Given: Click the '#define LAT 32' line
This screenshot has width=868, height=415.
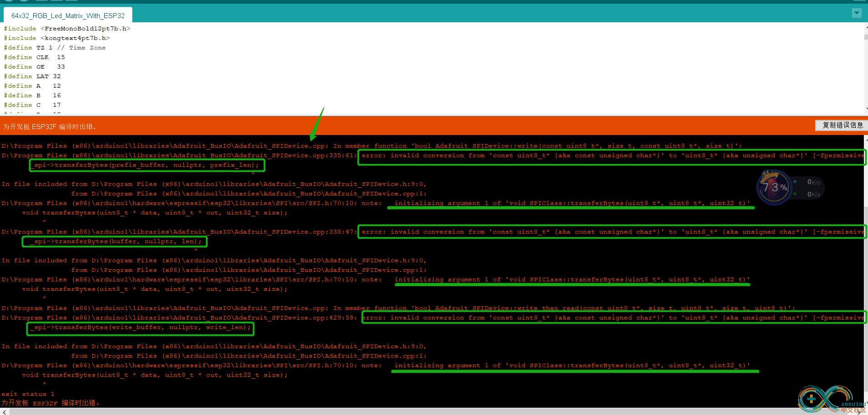Looking at the screenshot, I should 32,76.
